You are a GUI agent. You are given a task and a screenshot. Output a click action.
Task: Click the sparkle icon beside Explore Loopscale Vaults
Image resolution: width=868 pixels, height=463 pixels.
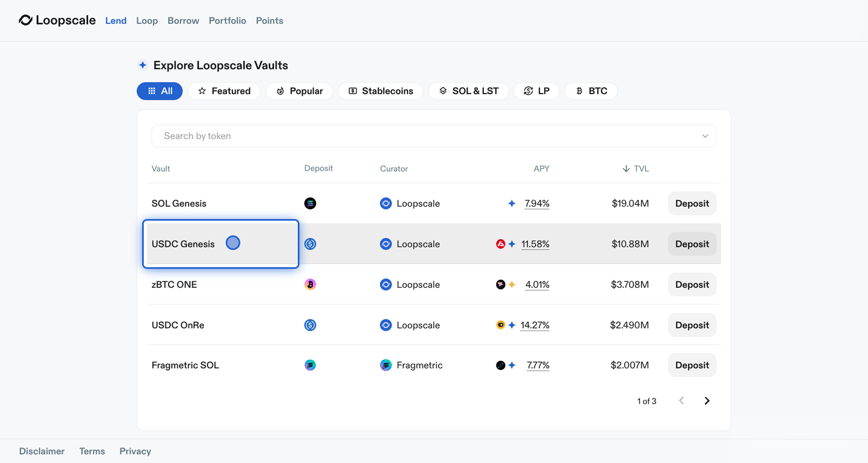tap(143, 65)
